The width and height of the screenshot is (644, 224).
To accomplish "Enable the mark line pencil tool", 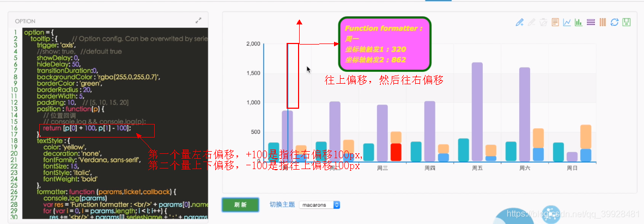I will [x=520, y=22].
